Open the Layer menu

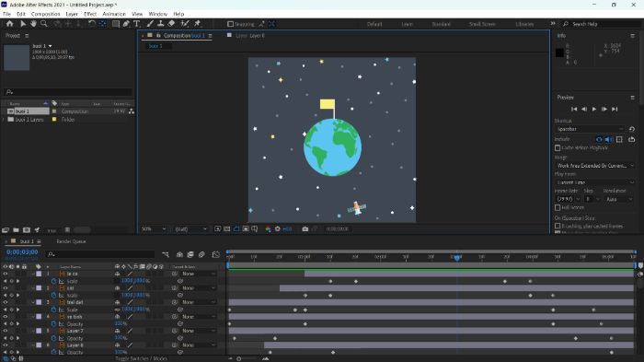click(72, 14)
